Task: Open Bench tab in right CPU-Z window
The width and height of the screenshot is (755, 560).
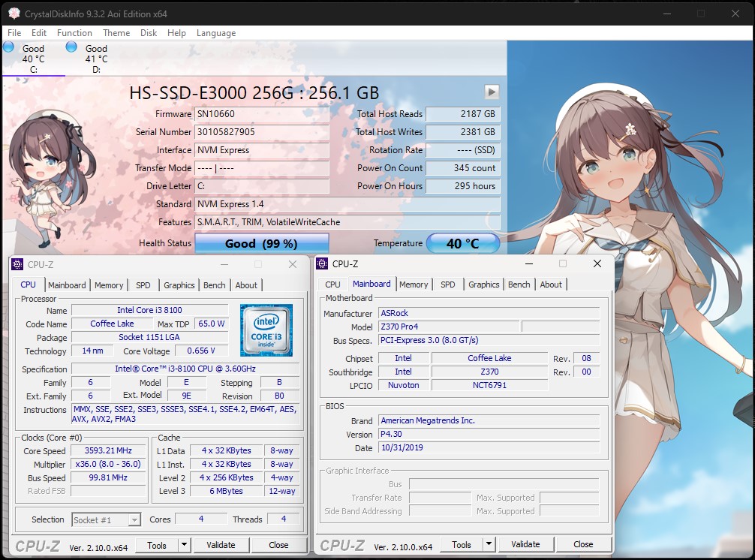Action: [519, 285]
